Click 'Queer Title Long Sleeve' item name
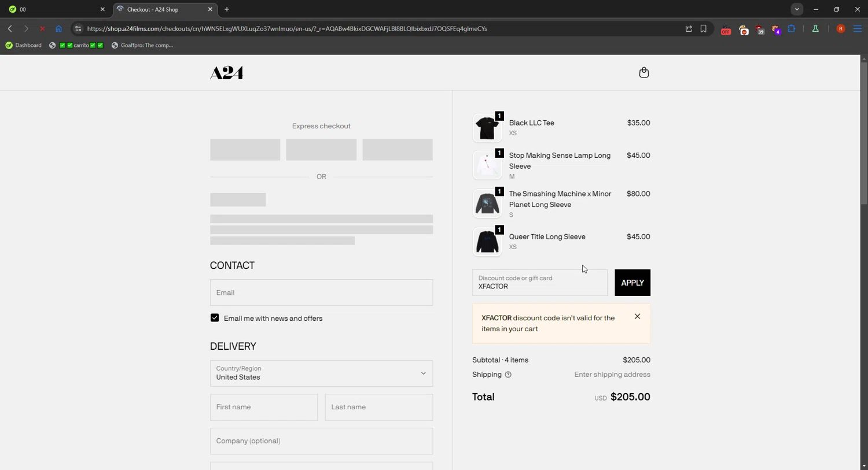The height and width of the screenshot is (470, 868). (x=547, y=237)
